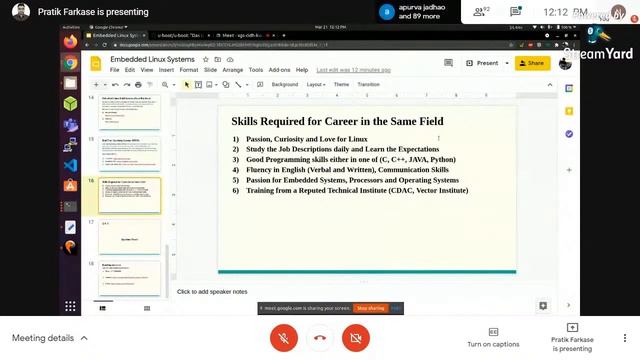Viewport: 640px width, 360px height.
Task: Open Google Tasks in side panel
Action: [x=569, y=134]
